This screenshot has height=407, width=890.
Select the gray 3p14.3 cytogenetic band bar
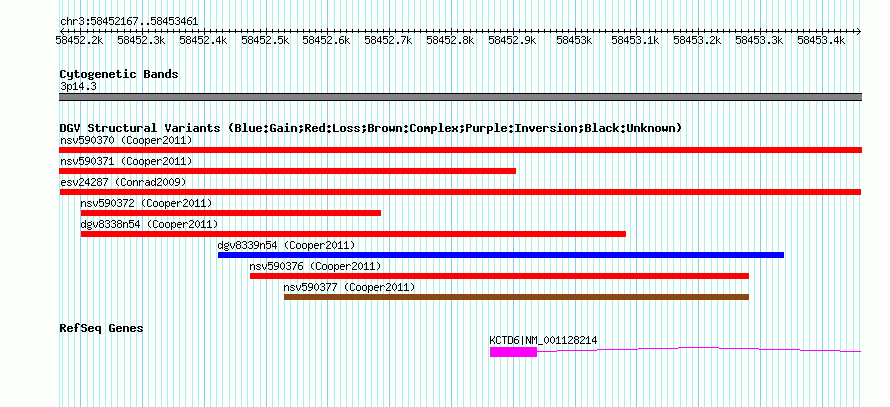[x=460, y=97]
